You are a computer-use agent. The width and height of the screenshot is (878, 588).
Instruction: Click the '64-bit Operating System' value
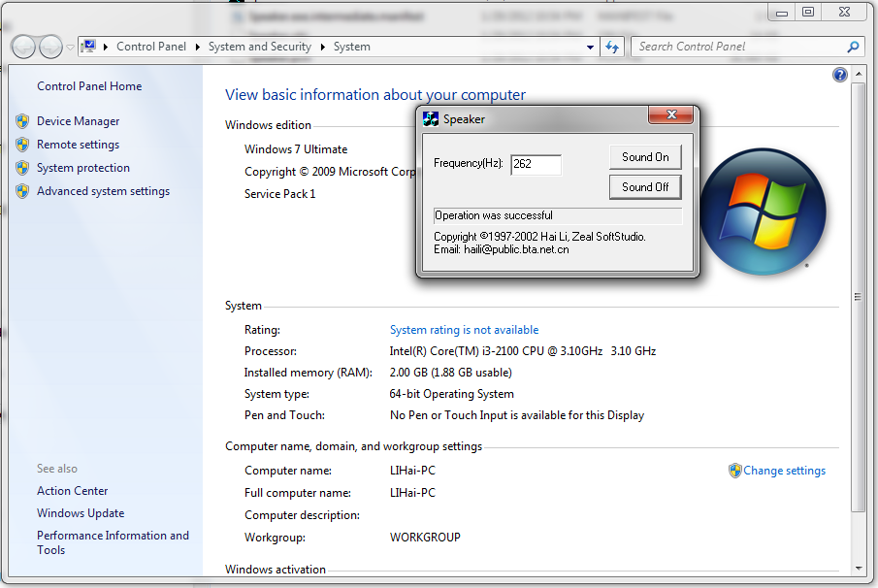(x=452, y=394)
